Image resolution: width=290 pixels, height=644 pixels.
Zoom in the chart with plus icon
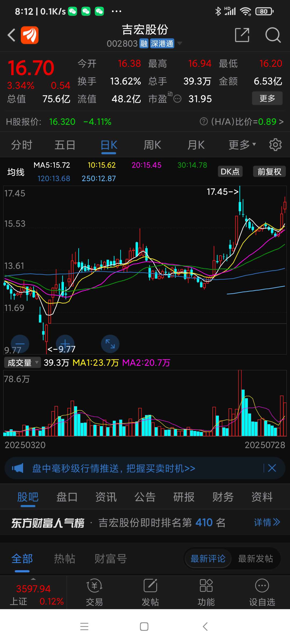pos(65,344)
